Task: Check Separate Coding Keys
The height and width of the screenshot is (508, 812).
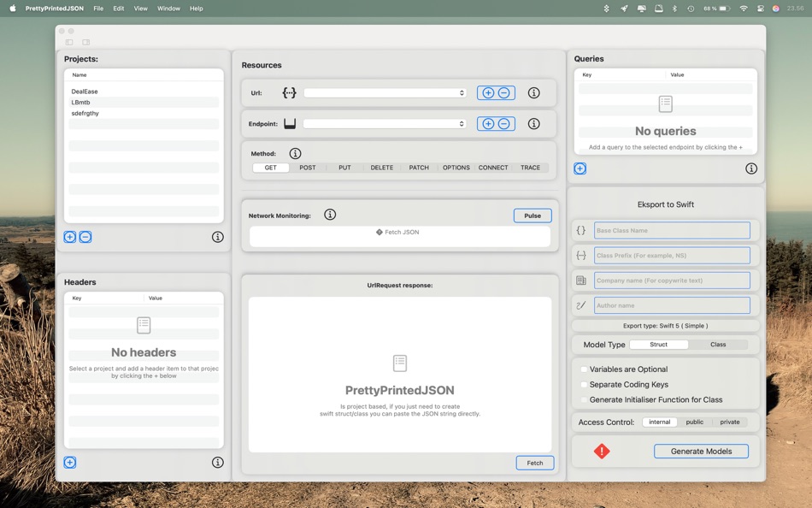Action: [584, 385]
